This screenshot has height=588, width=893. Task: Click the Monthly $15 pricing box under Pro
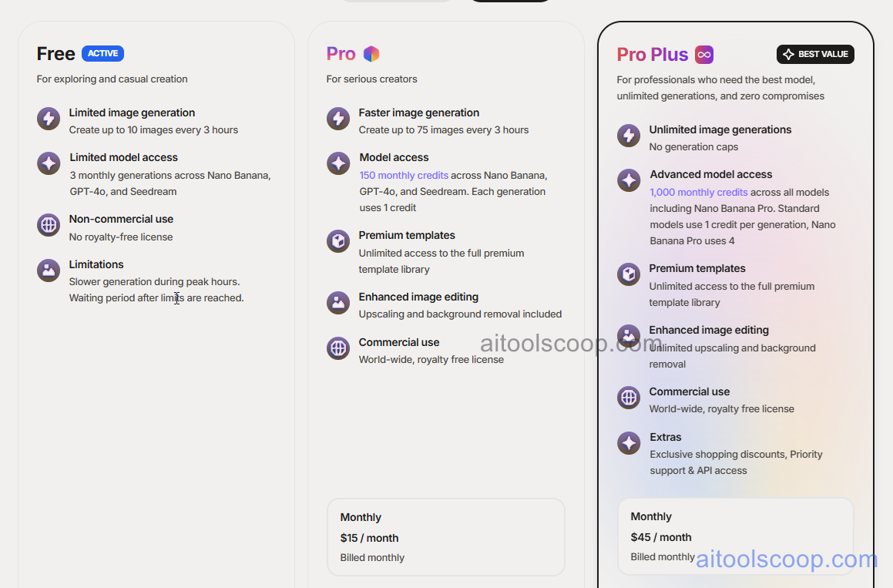click(446, 536)
